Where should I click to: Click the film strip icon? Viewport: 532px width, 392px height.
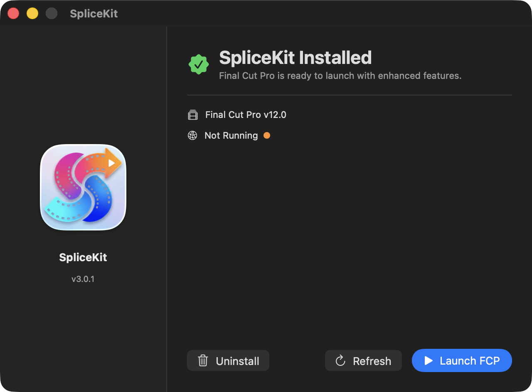pos(192,115)
